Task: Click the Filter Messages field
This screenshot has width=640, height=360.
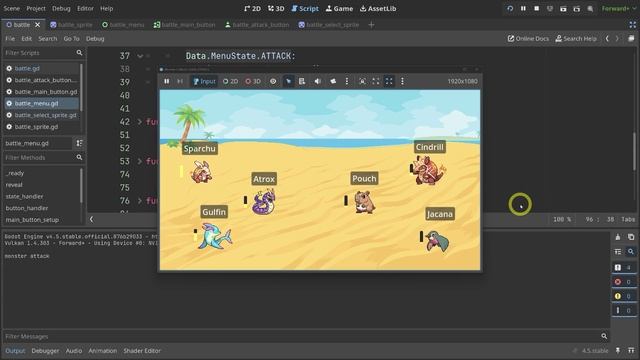Action: coord(306,336)
